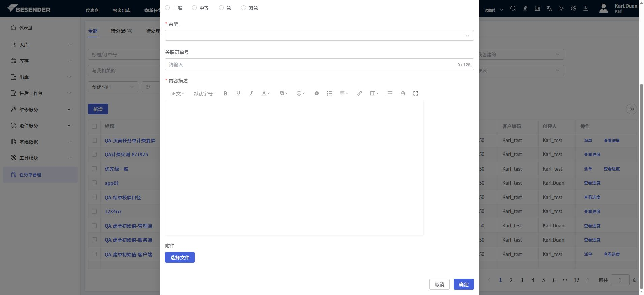Select the 紧急 priority radio button
The height and width of the screenshot is (295, 644).
click(x=244, y=8)
